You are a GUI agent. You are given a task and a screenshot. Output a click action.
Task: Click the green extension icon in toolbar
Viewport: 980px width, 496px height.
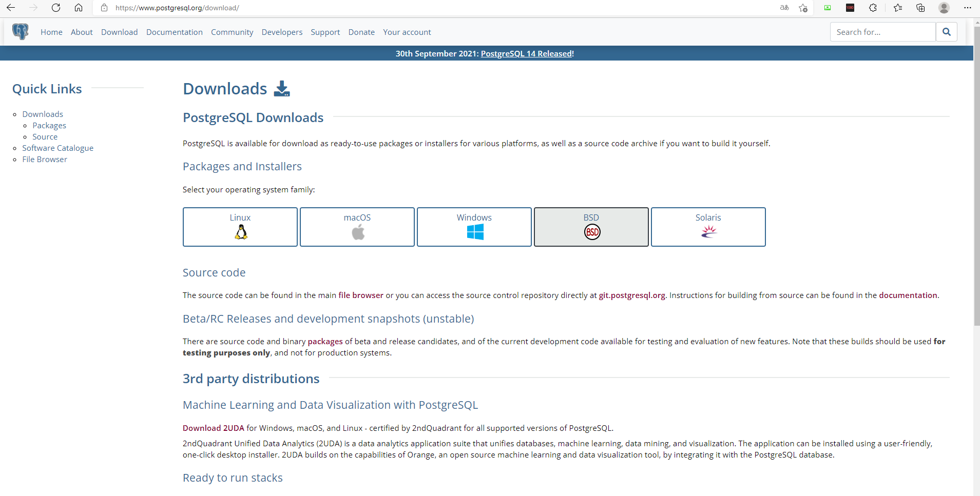(x=828, y=8)
